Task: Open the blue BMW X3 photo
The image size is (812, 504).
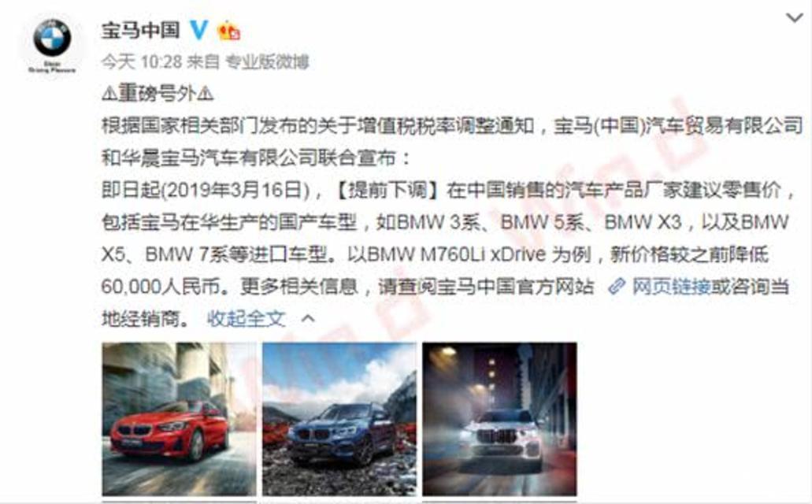Action: pos(339,419)
